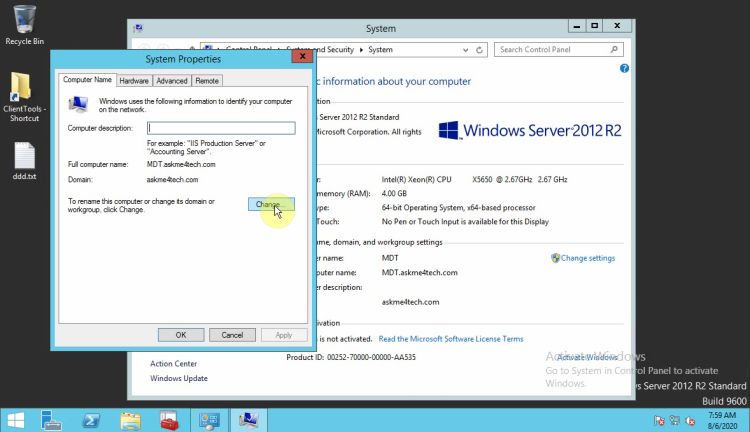Open the ddd.txt desktop file
The image size is (750, 432).
tap(24, 158)
